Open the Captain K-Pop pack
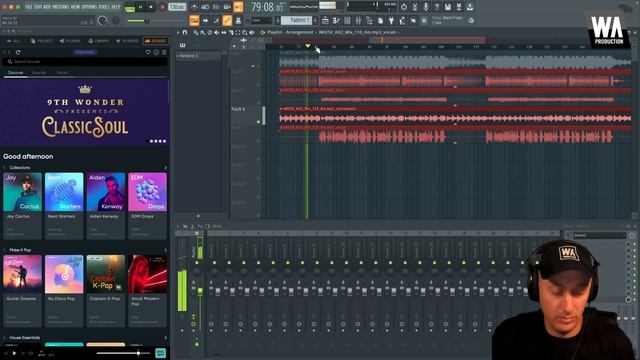Screen dimensions: 640x360 coord(106,290)
